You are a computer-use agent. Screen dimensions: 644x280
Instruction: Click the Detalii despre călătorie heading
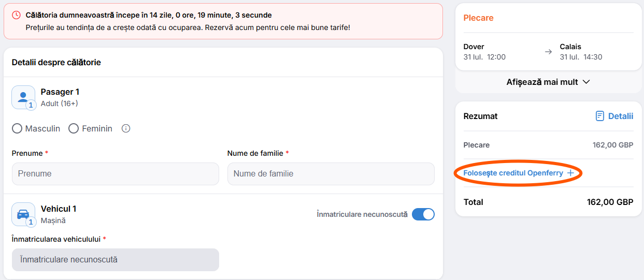[x=56, y=62]
